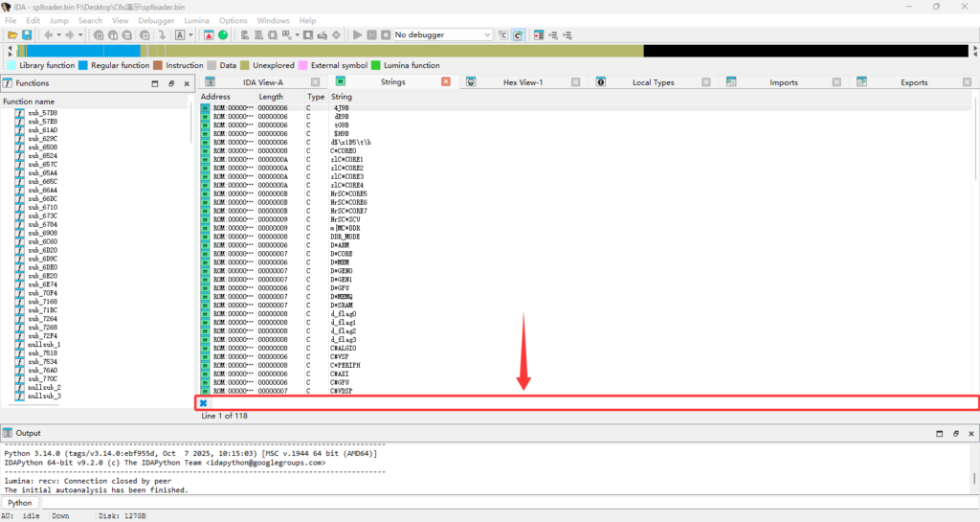The image size is (980, 522).
Task: Close the Strings tab
Action: point(446,82)
